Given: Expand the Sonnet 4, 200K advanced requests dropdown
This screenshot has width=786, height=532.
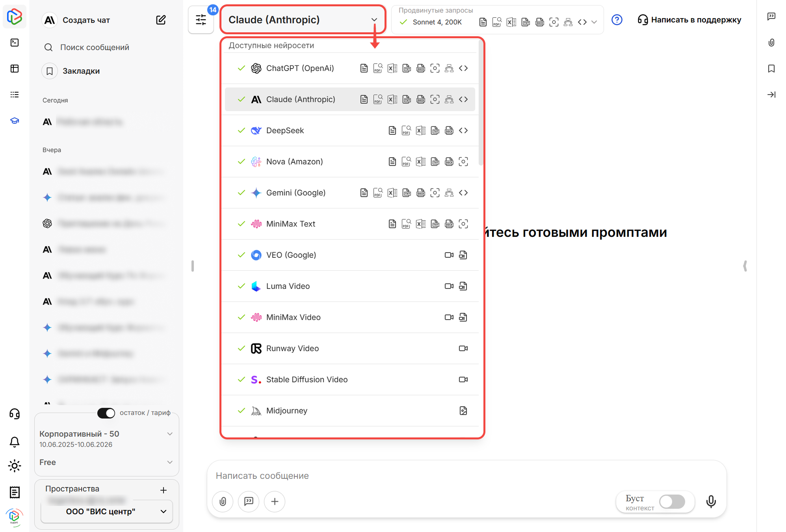Looking at the screenshot, I should pos(497,20).
